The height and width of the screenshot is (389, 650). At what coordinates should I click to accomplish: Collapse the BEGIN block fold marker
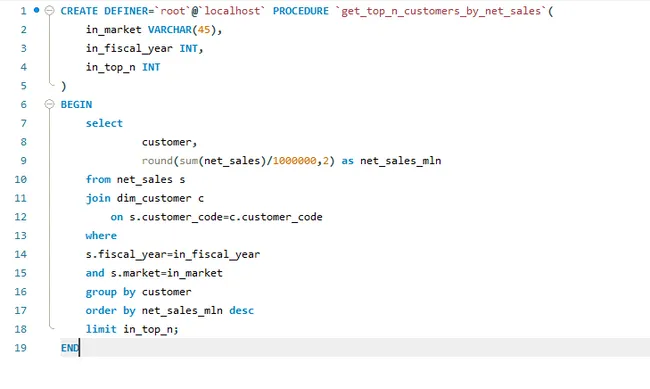[x=49, y=104]
